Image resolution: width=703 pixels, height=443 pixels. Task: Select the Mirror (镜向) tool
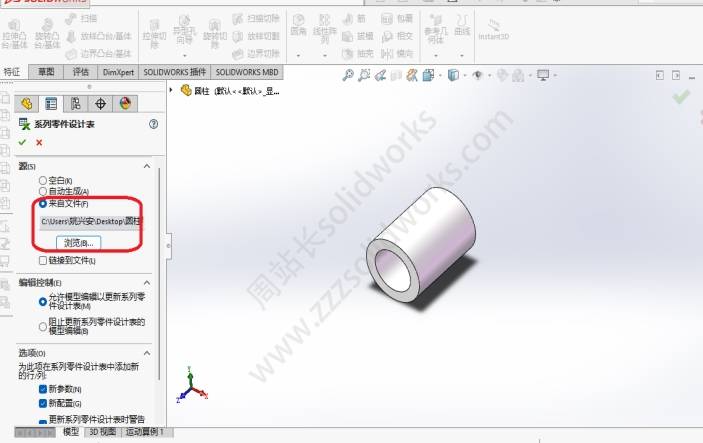[x=397, y=54]
